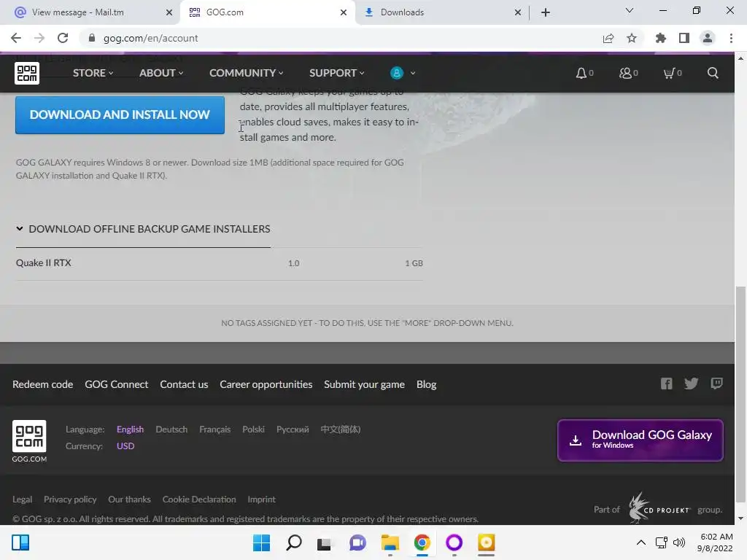
Task: Bookmark this page with star icon
Action: click(632, 38)
